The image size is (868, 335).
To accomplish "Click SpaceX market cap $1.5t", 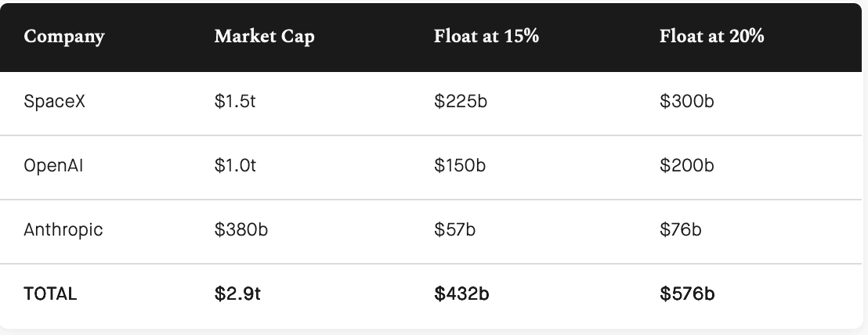I will 235,102.
